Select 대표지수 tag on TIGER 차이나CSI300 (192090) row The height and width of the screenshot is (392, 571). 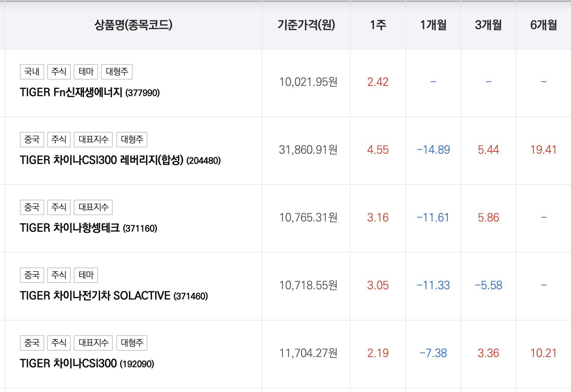click(x=93, y=343)
